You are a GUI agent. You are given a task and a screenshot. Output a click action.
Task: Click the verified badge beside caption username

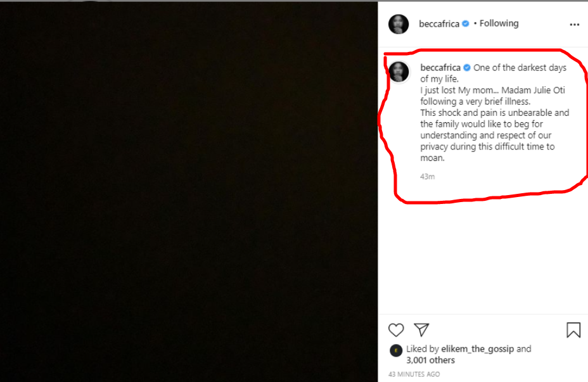pyautogui.click(x=467, y=68)
